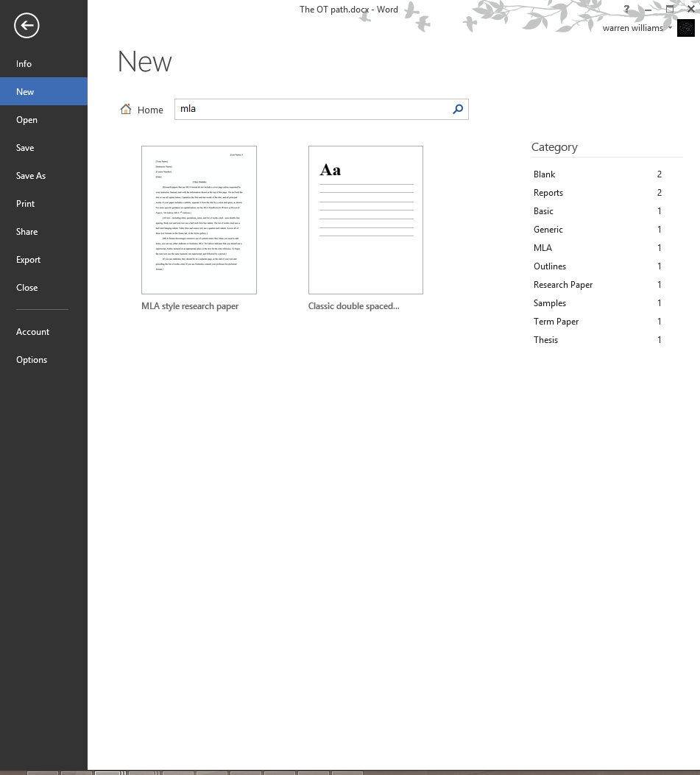Expand the warren williams account dropdown

tap(670, 28)
